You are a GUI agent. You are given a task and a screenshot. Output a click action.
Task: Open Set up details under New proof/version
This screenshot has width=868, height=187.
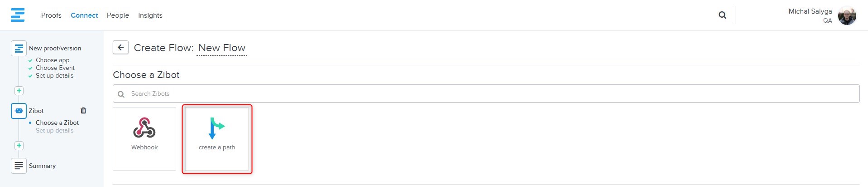click(x=54, y=75)
